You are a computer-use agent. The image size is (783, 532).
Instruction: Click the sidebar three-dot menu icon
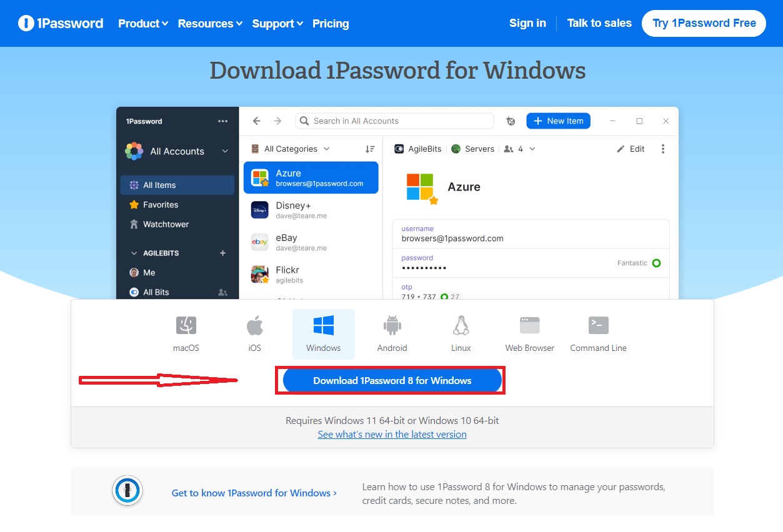(223, 121)
